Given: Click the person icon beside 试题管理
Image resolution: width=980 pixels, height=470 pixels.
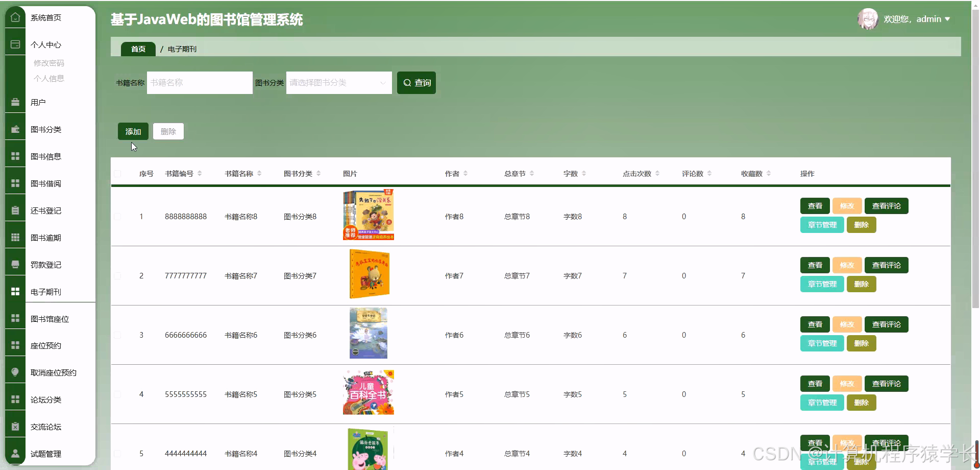Looking at the screenshot, I should point(15,454).
